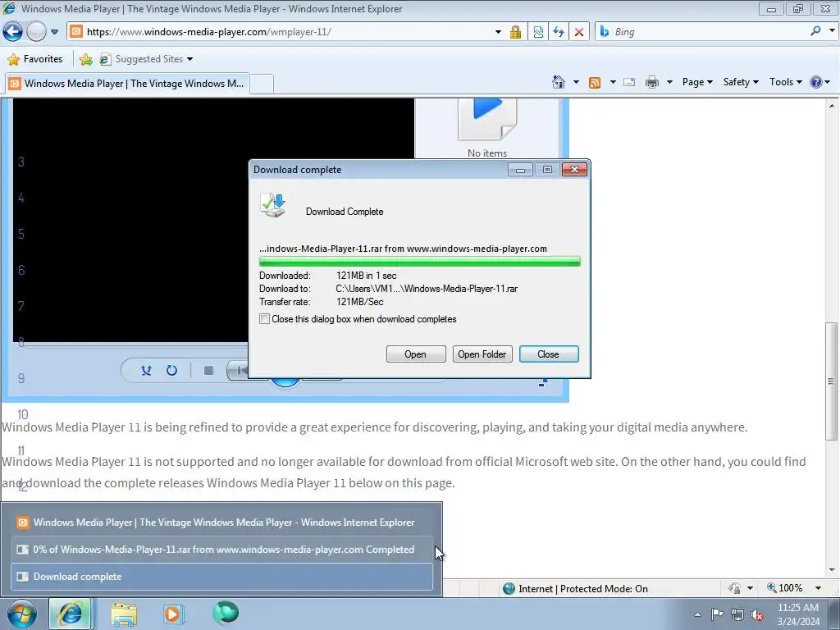Click the status bar privacy icon

pos(734,588)
